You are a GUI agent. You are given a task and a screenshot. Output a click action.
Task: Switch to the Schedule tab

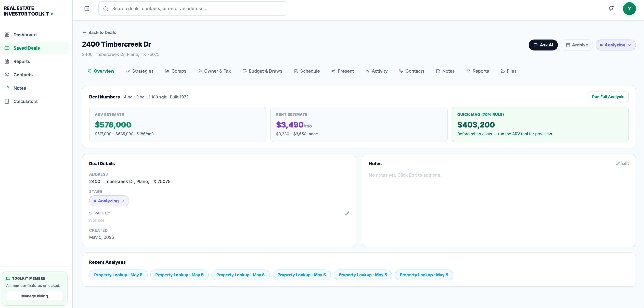[307, 71]
